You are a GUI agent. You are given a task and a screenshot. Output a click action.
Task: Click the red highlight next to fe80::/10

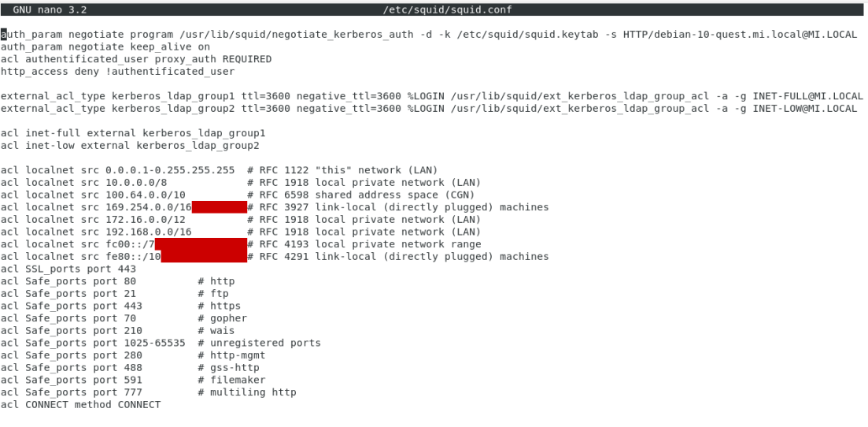204,256
